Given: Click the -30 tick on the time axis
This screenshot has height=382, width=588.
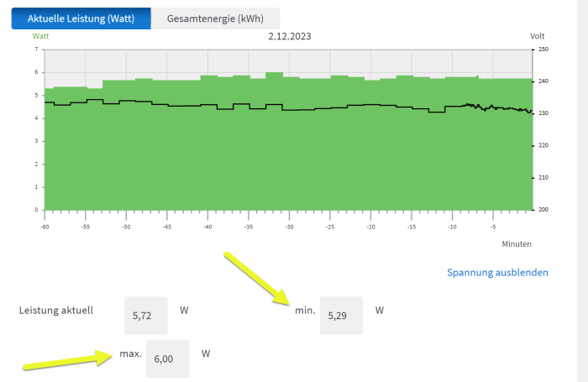Looking at the screenshot, I should 288,226.
